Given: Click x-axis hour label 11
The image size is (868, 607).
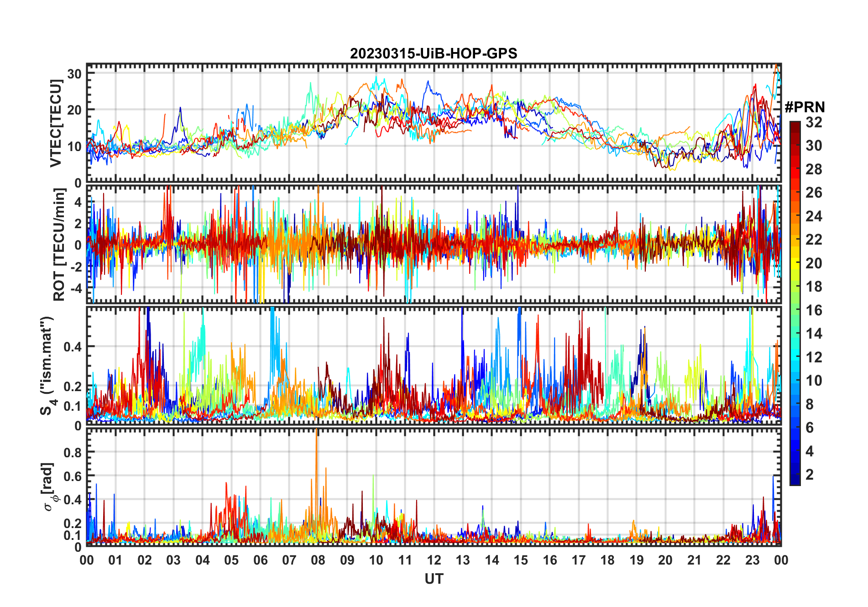Looking at the screenshot, I should tap(405, 560).
